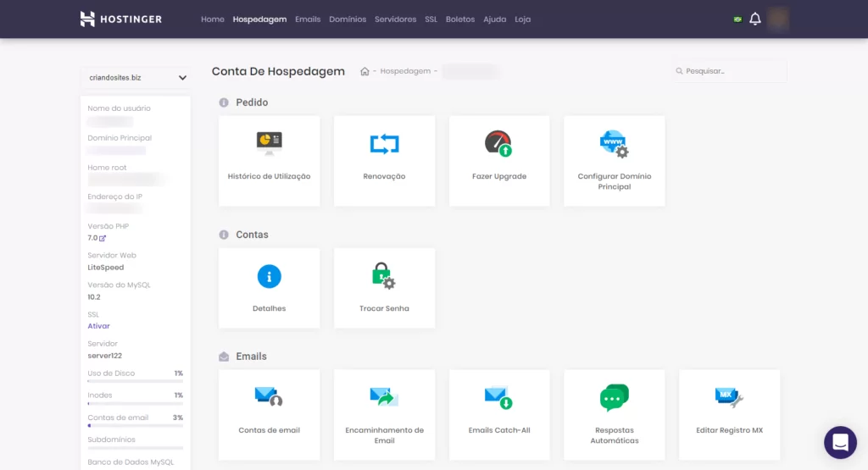The image size is (868, 470).
Task: Open Histórico de Utilização card
Action: pyautogui.click(x=269, y=161)
